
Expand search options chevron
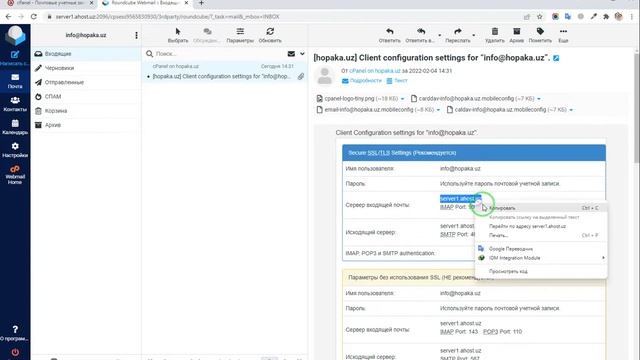[302, 53]
